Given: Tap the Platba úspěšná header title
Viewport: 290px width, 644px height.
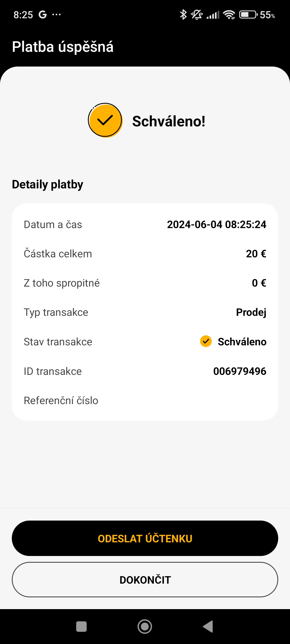Looking at the screenshot, I should [x=63, y=47].
